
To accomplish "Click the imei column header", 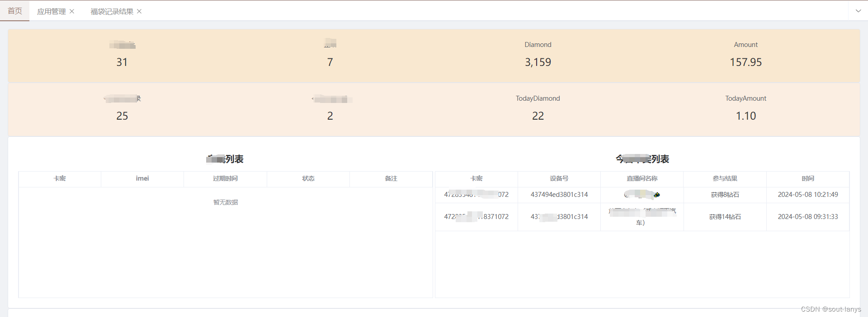I will click(x=142, y=178).
